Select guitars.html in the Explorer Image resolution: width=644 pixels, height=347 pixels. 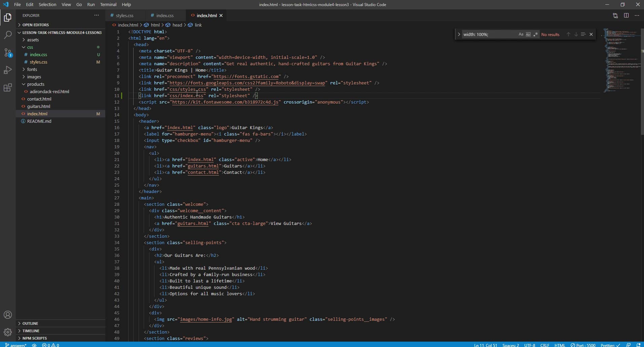click(39, 106)
